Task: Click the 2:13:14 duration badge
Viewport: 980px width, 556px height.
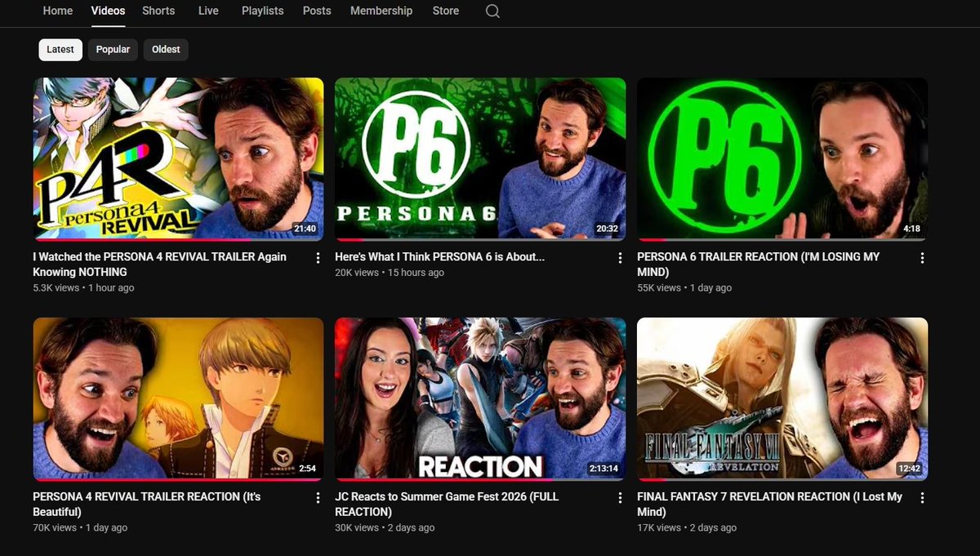Action: click(x=604, y=469)
